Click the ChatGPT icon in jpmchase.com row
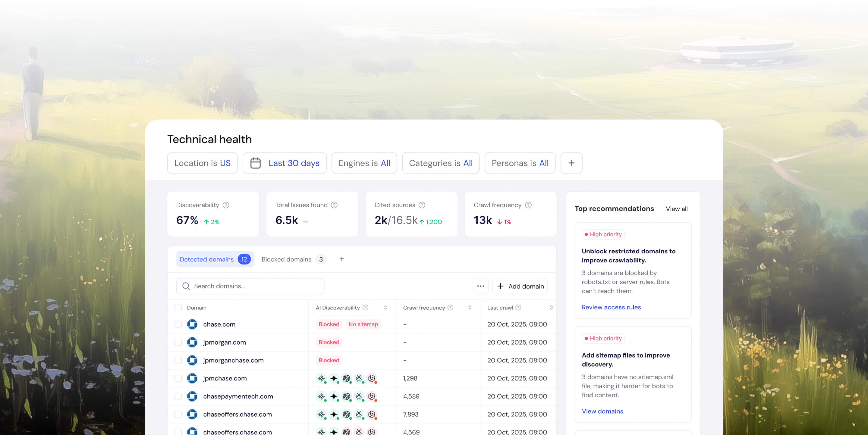The height and width of the screenshot is (435, 868). coord(346,378)
